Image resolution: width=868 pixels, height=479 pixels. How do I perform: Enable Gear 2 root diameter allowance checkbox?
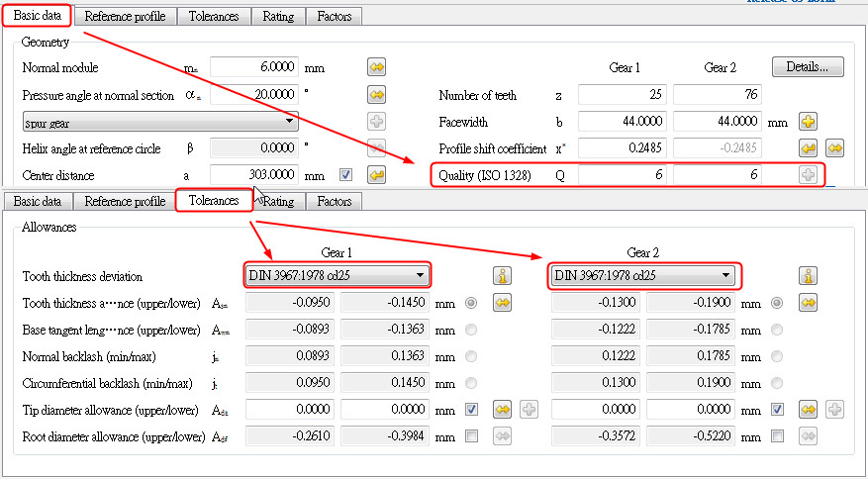[x=777, y=436]
